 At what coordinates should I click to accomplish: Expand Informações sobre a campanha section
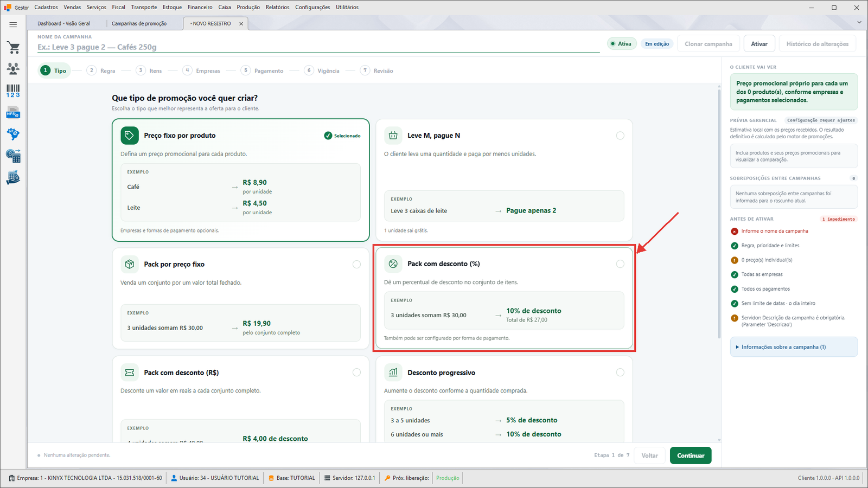794,347
